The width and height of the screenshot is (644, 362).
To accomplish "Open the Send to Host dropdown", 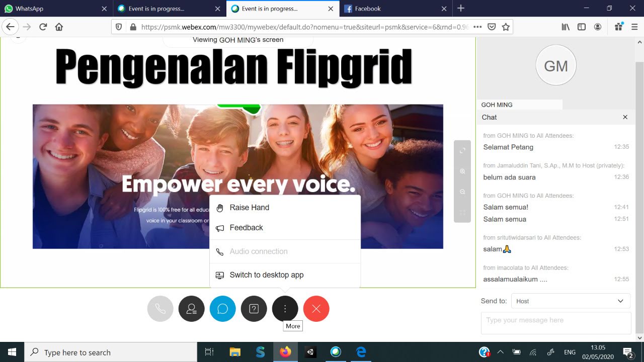I will [571, 301].
